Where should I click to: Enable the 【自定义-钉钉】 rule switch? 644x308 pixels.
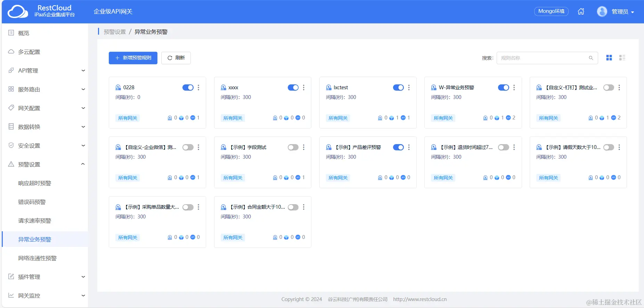point(609,88)
